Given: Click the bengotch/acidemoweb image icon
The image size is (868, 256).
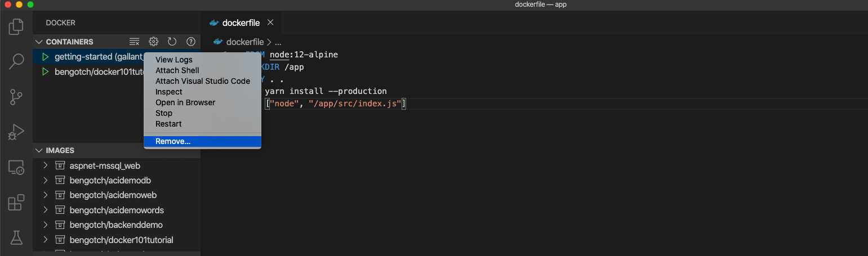Looking at the screenshot, I should [60, 195].
